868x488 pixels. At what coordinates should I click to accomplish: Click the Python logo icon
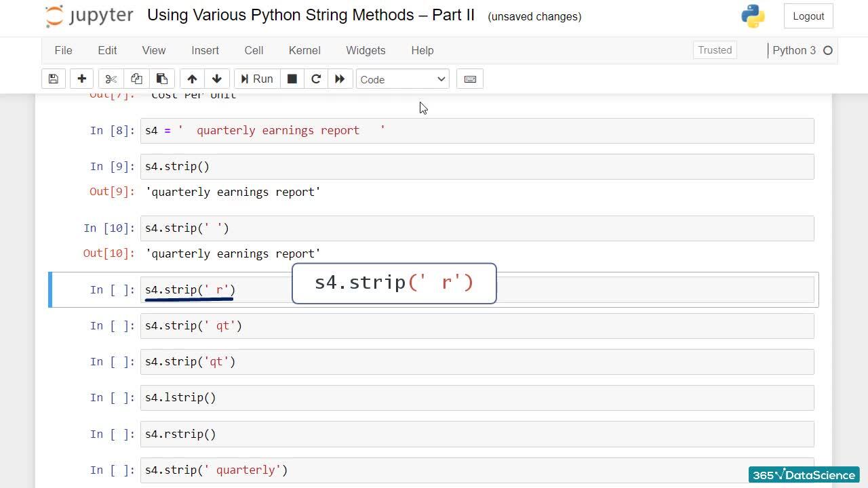tap(753, 16)
